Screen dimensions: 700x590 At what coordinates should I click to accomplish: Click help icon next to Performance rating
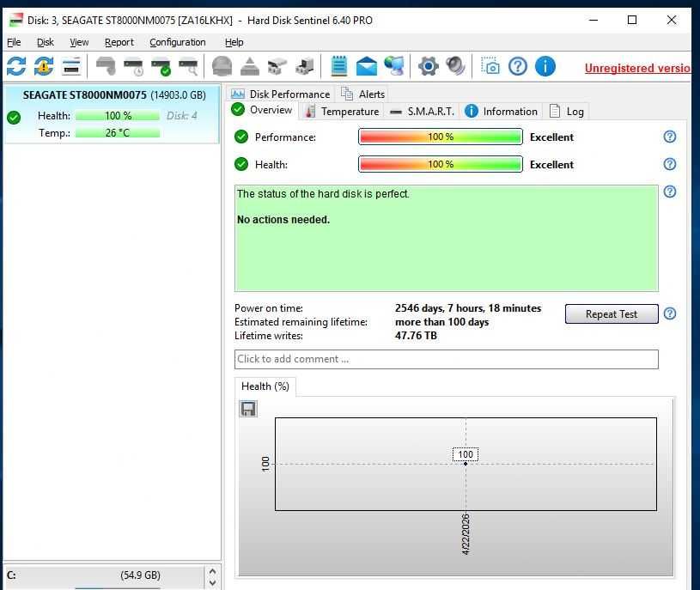[670, 137]
